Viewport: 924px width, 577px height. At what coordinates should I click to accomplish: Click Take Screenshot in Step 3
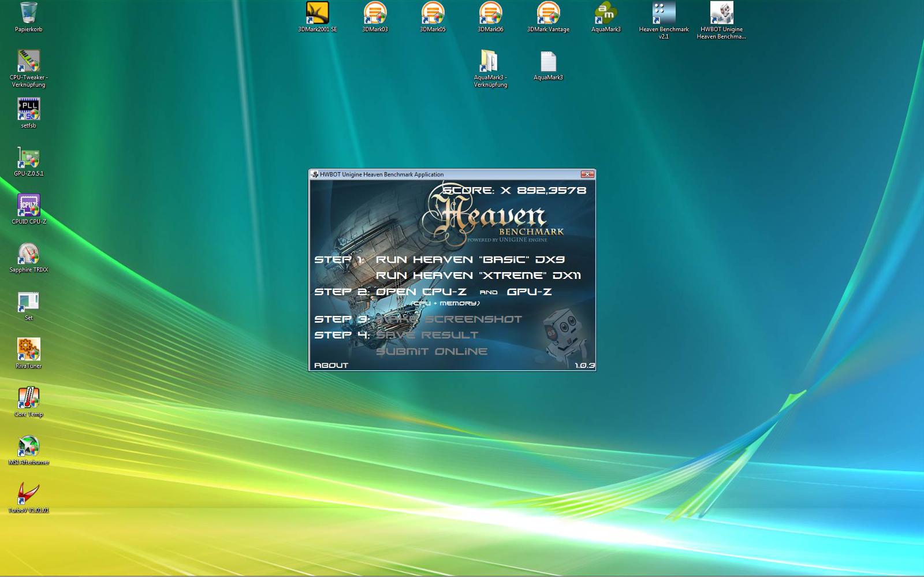[x=449, y=319]
